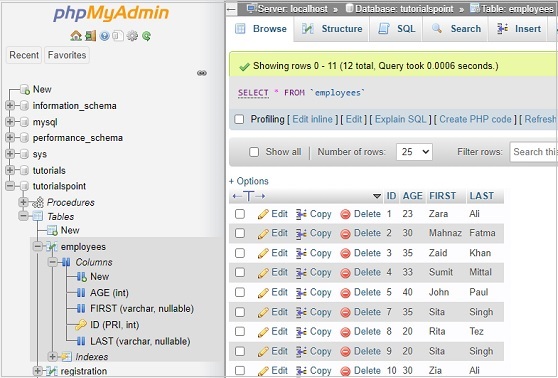The image size is (558, 378).
Task: Click the Create PHP code link
Action: (475, 119)
